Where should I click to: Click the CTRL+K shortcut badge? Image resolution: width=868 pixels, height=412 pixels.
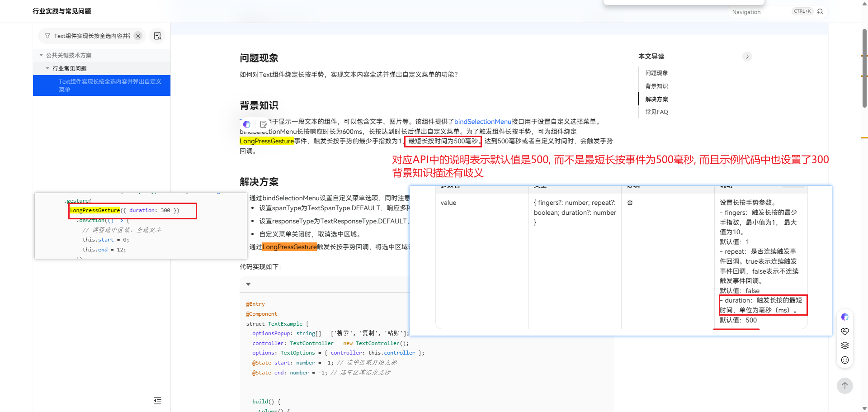[x=802, y=11]
